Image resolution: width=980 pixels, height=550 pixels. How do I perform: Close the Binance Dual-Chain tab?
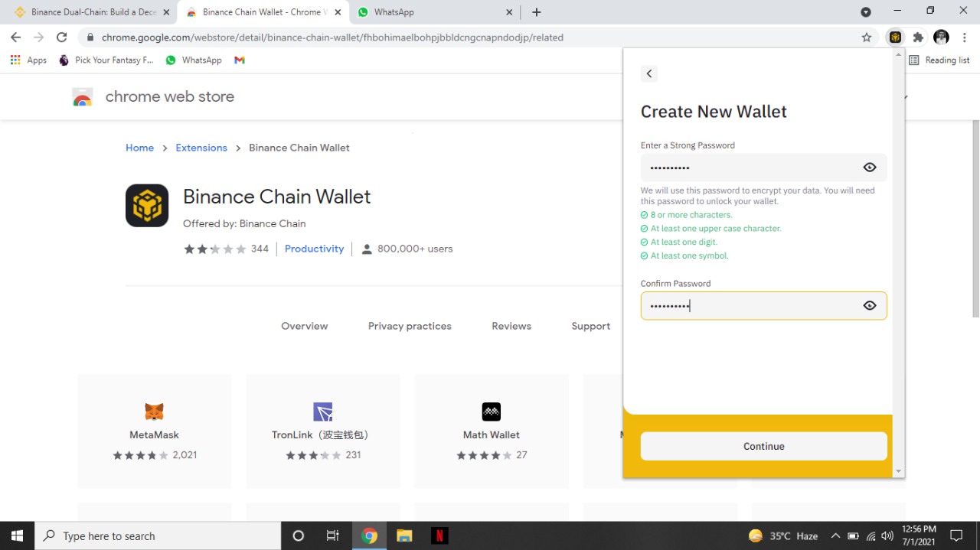tap(166, 12)
